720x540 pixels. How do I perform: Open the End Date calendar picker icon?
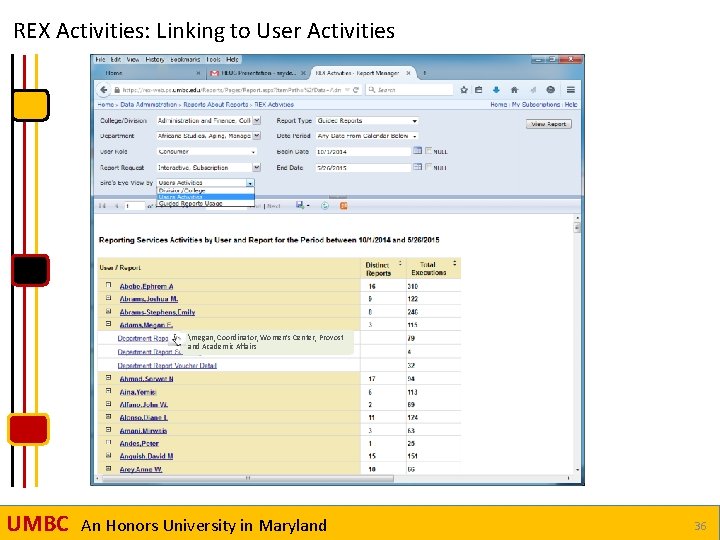coord(417,167)
